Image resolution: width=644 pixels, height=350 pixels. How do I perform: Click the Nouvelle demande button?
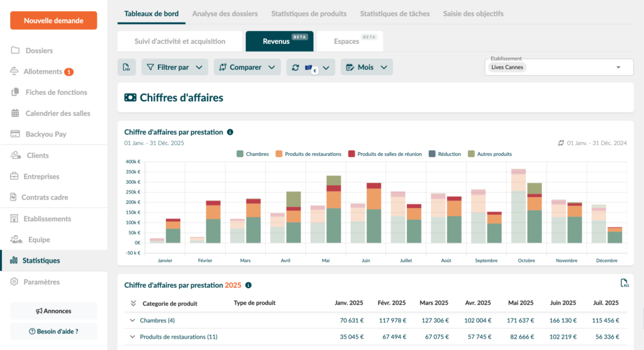tap(53, 21)
